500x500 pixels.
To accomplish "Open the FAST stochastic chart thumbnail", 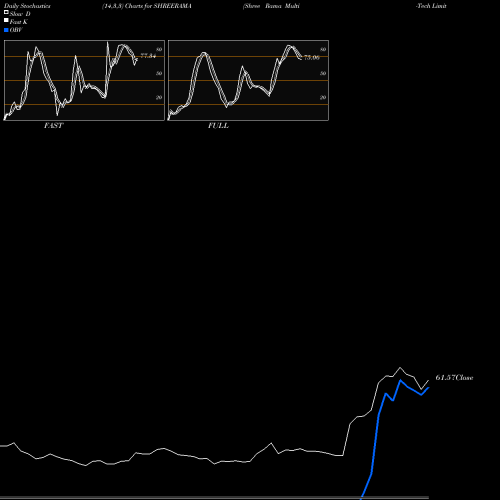I will pyautogui.click(x=84, y=80).
